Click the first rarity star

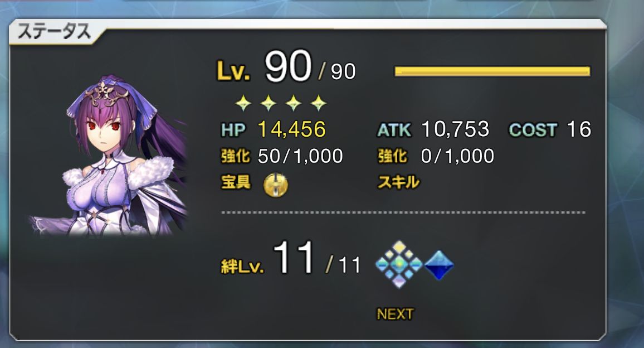(243, 103)
